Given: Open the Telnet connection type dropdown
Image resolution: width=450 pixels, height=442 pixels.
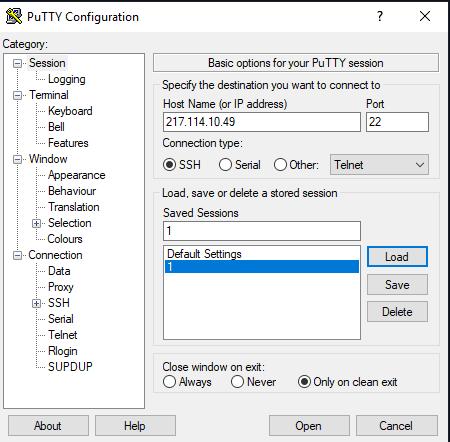Looking at the screenshot, I should [x=379, y=165].
